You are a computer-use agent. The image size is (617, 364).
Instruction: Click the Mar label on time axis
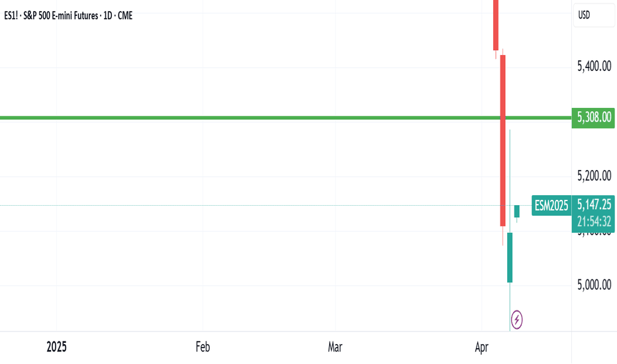coord(335,347)
